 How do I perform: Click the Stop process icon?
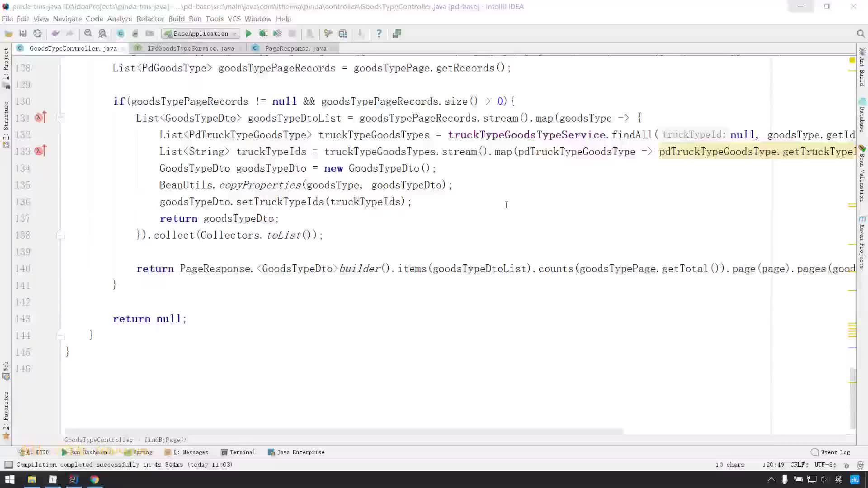coord(292,33)
